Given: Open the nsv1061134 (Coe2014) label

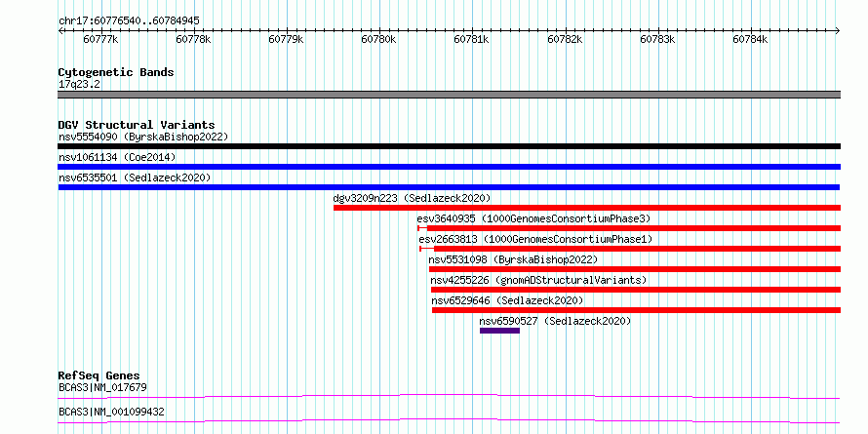Looking at the screenshot, I should pos(117,157).
